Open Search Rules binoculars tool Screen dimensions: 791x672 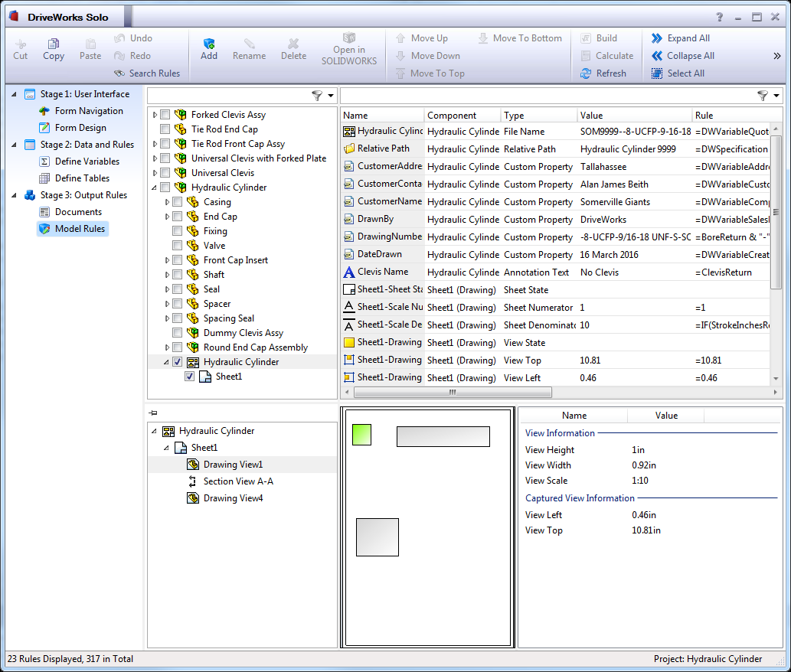[119, 73]
